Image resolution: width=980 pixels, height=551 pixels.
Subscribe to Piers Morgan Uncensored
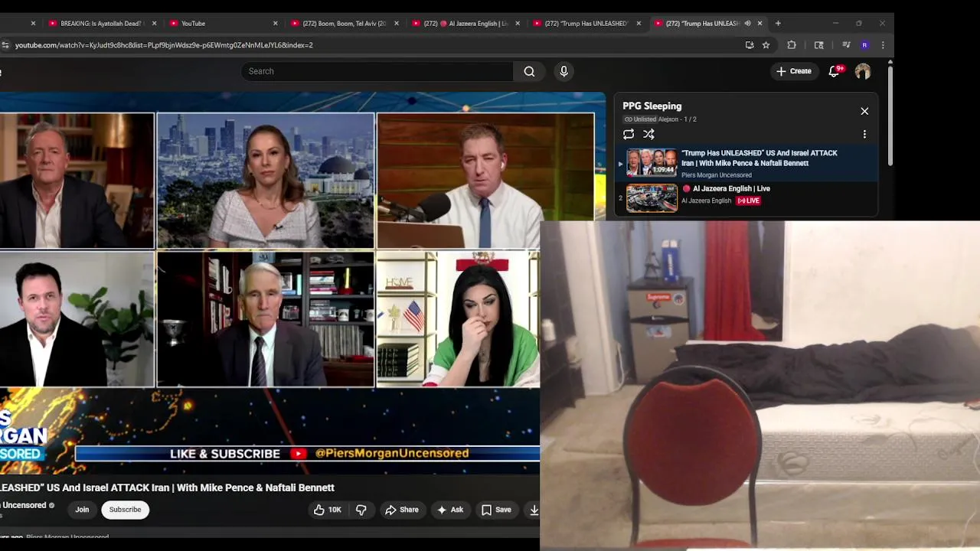point(125,510)
